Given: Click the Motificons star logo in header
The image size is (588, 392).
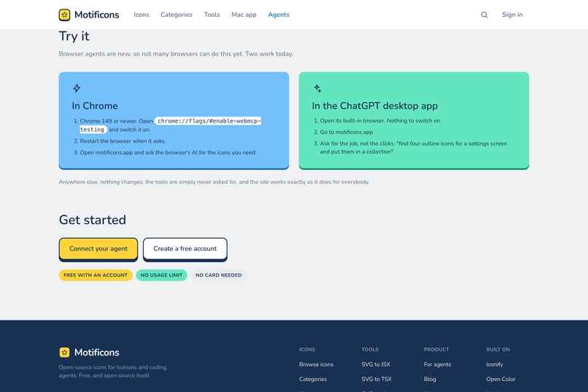Looking at the screenshot, I should tap(64, 15).
